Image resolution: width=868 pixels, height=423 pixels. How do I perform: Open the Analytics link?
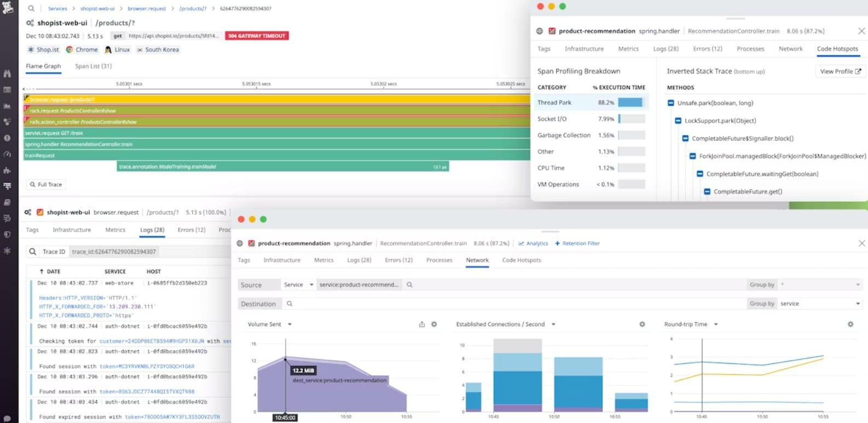533,243
